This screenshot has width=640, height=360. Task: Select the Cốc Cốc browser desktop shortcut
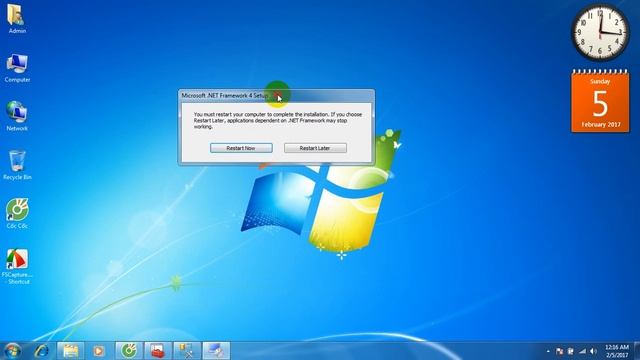coord(17,214)
